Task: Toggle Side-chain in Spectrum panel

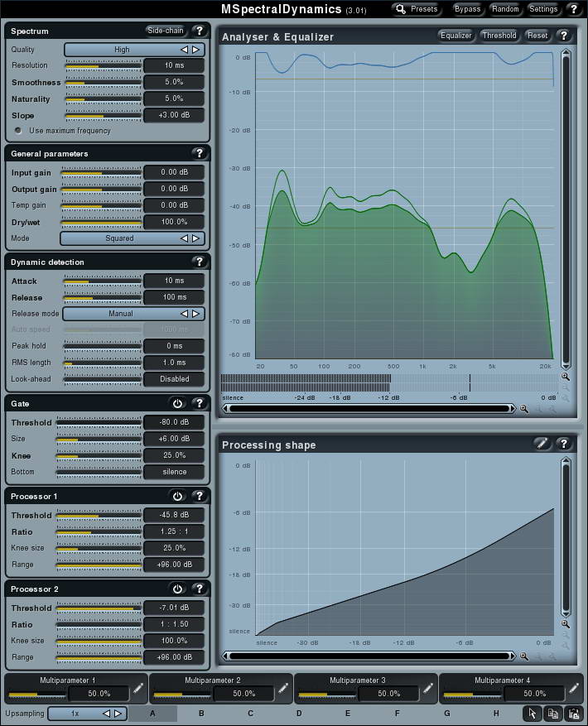Action: click(166, 31)
